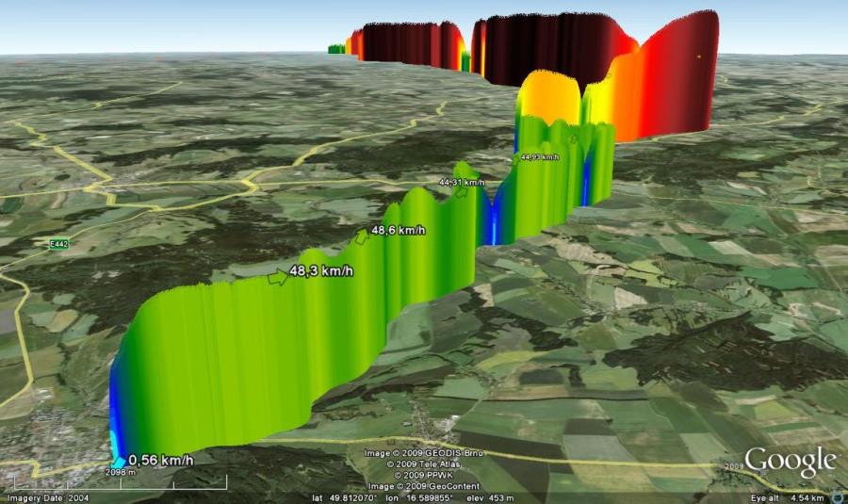
Task: Click the green arrow beside 48,3 km/h
Action: tap(279, 278)
